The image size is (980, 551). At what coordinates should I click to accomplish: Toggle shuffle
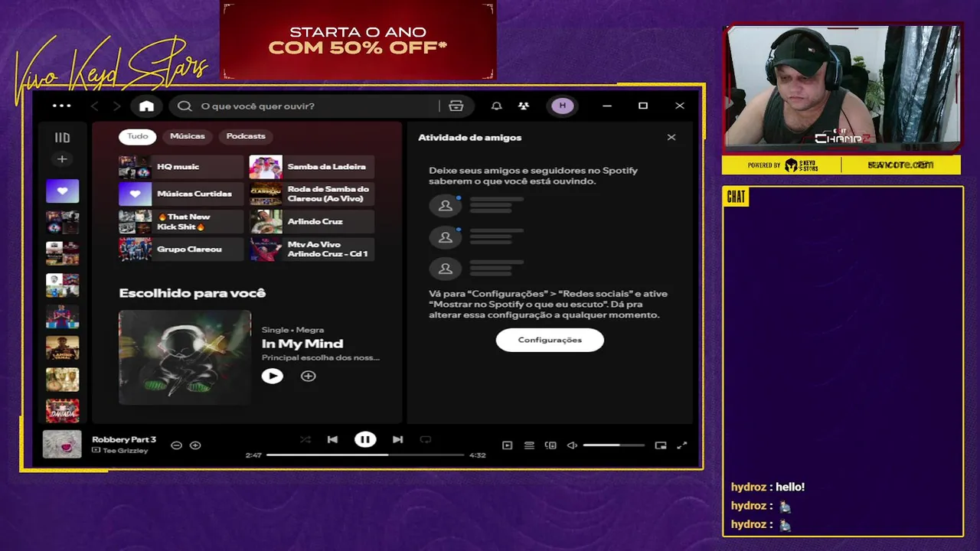point(305,439)
